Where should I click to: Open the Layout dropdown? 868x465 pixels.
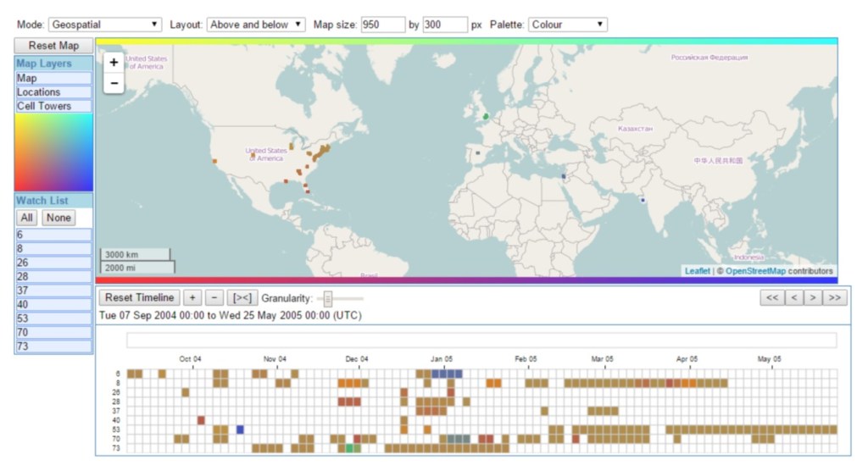click(x=256, y=25)
